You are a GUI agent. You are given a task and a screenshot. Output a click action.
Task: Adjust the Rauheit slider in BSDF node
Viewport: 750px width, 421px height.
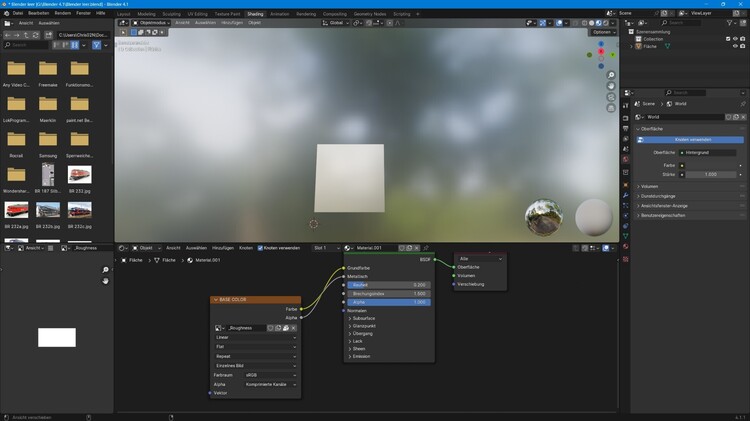tap(390, 285)
